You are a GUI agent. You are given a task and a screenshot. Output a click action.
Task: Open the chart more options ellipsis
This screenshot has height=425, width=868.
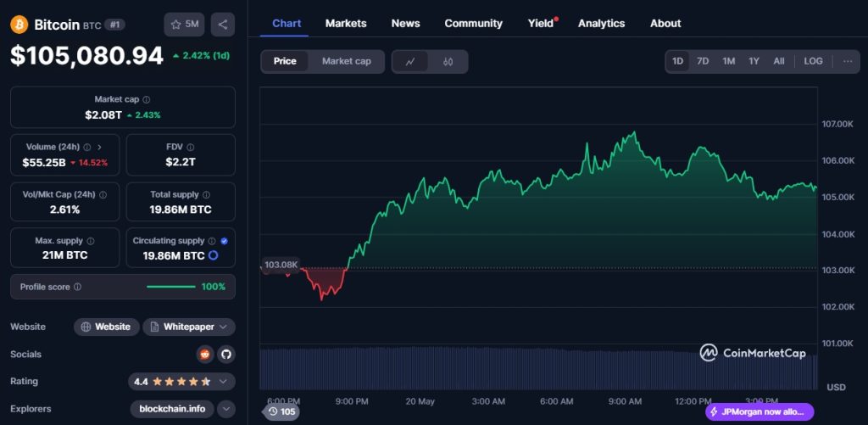(848, 61)
